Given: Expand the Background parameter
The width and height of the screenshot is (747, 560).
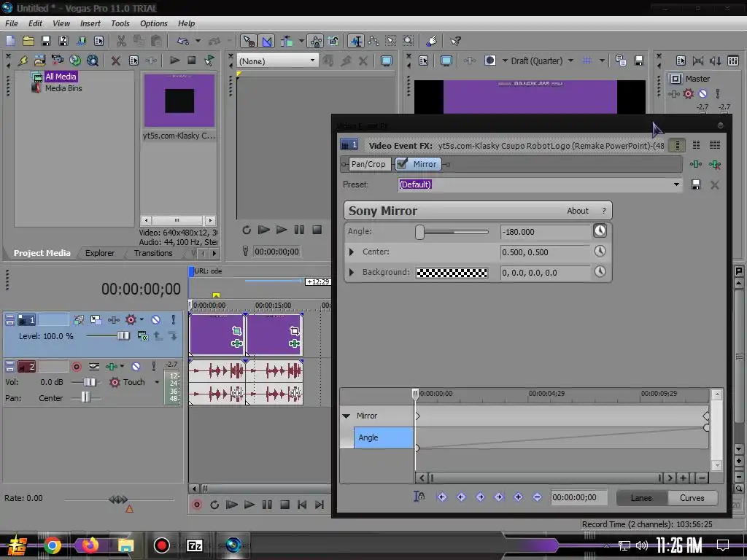Looking at the screenshot, I should 352,273.
